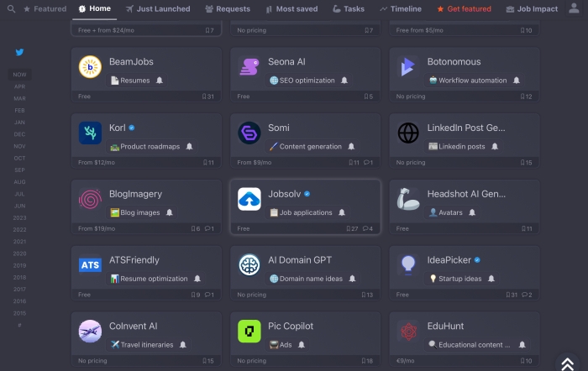Open the Job Impact page
The image size is (588, 371).
click(532, 8)
